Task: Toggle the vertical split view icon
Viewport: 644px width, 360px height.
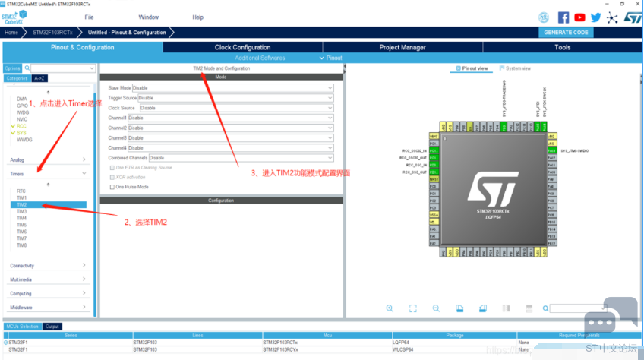Action: 506,308
